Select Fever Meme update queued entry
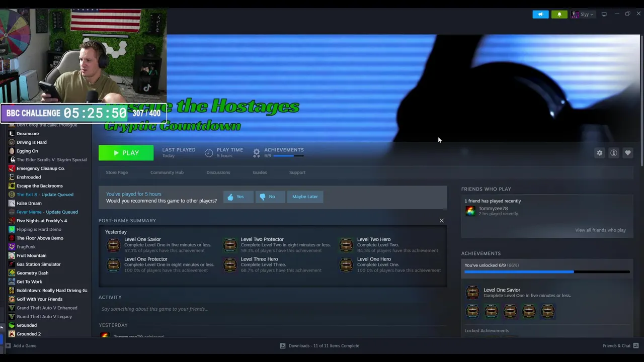Screen dimensions: 644x362 [x=47, y=212]
